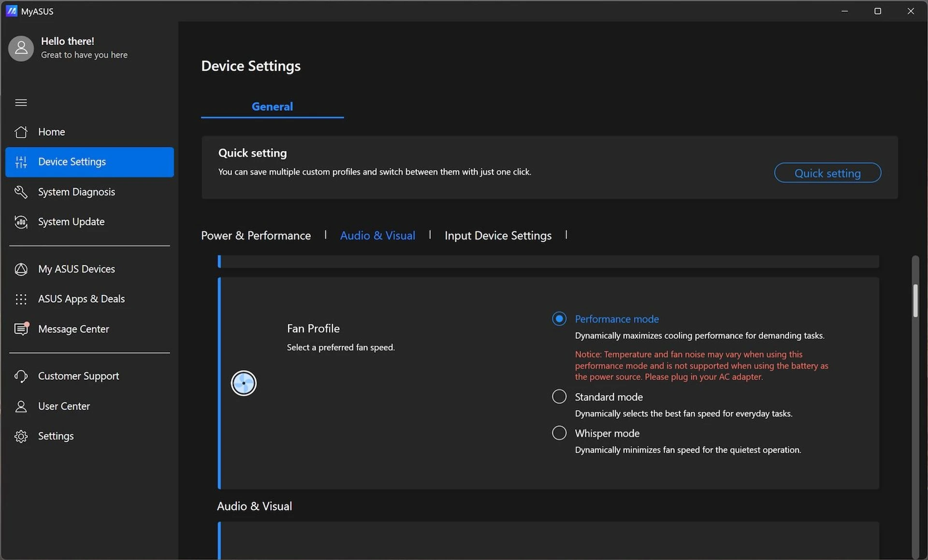Viewport: 928px width, 560px height.
Task: Minimize the MyASUS window
Action: point(844,11)
